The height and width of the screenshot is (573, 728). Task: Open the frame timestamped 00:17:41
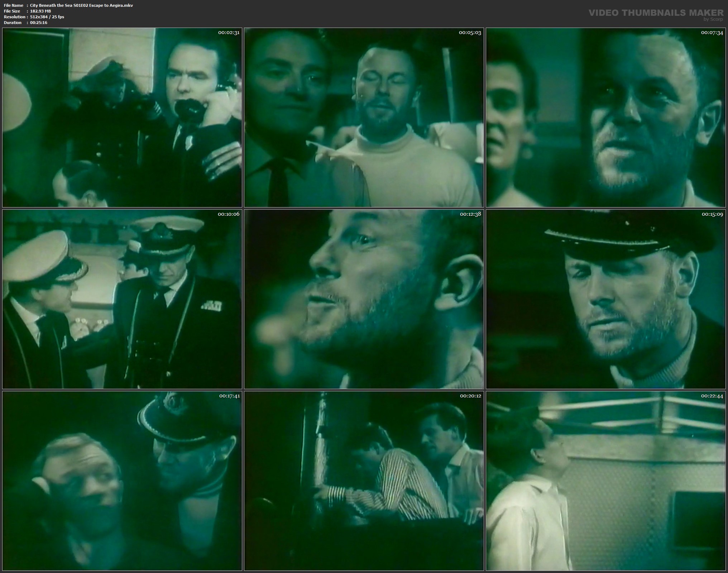[122, 481]
